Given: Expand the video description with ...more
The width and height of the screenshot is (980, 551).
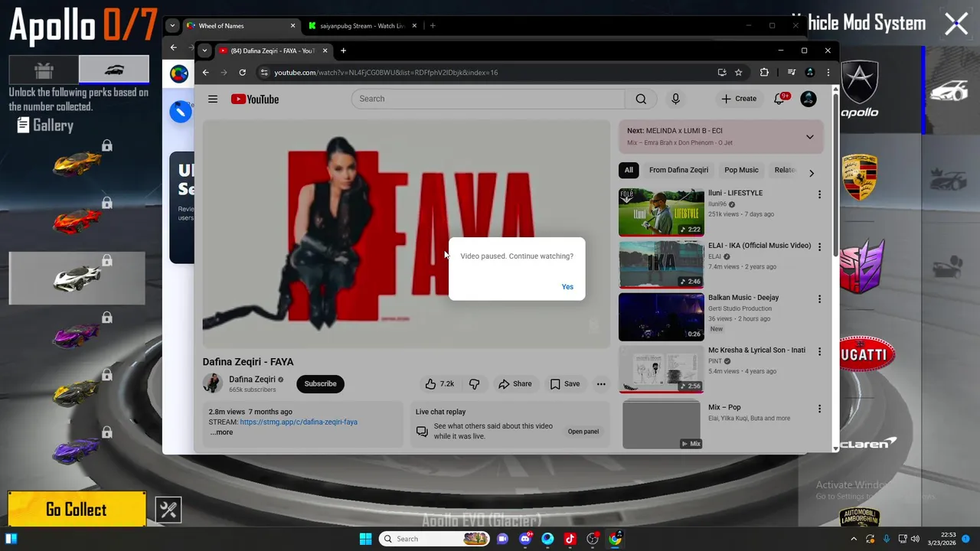Looking at the screenshot, I should point(221,432).
